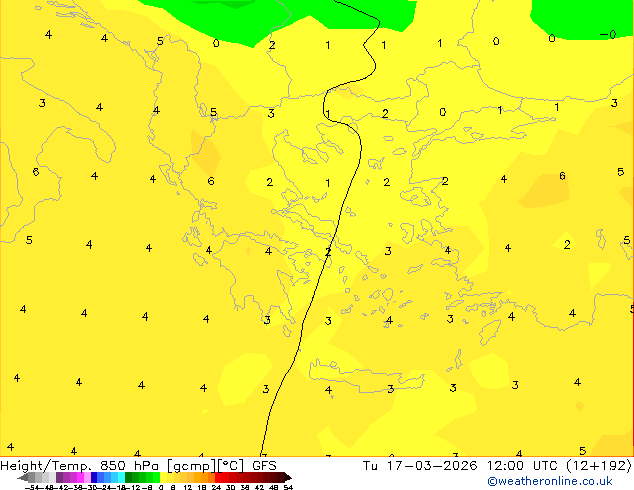Select the cyan legend color swatch

(121, 477)
